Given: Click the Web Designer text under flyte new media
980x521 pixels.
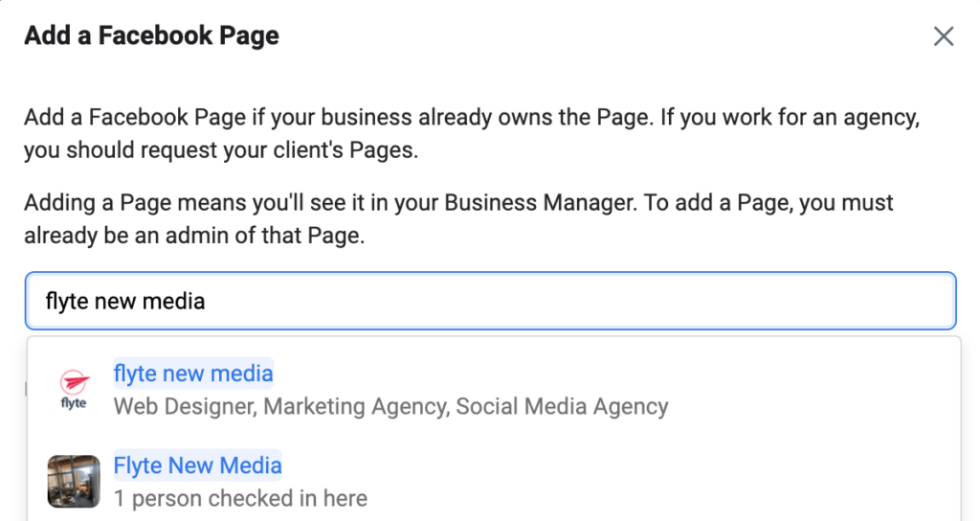Looking at the screenshot, I should (185, 406).
